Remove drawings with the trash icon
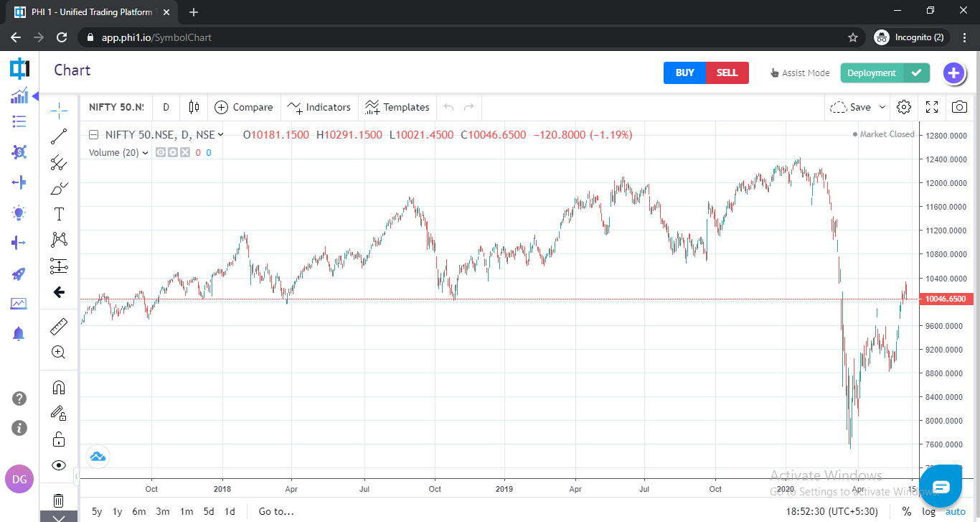980x522 pixels. pos(59,500)
